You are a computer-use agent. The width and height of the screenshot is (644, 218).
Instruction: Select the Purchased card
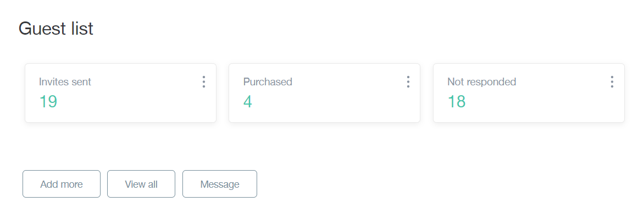(324, 93)
